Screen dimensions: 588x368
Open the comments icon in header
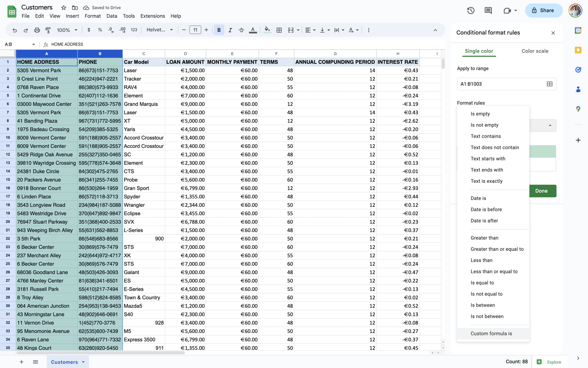[488, 11]
